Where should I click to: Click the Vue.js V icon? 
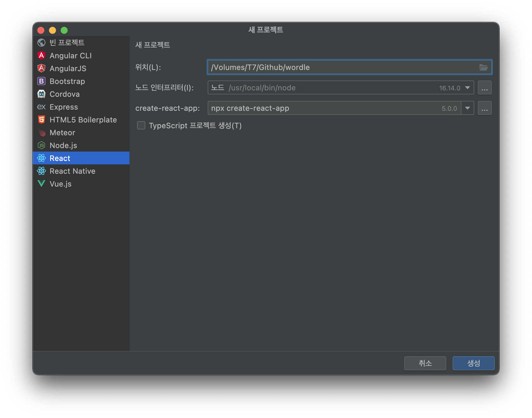pos(41,184)
